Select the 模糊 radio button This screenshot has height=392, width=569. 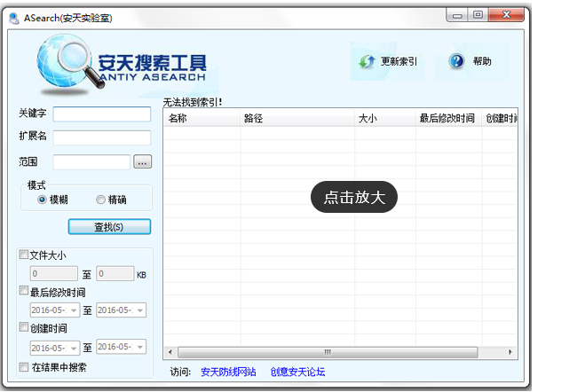click(x=42, y=200)
